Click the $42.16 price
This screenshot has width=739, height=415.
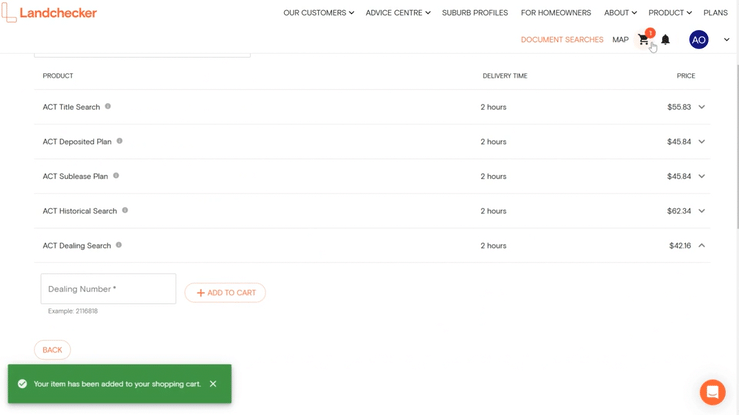(x=680, y=245)
